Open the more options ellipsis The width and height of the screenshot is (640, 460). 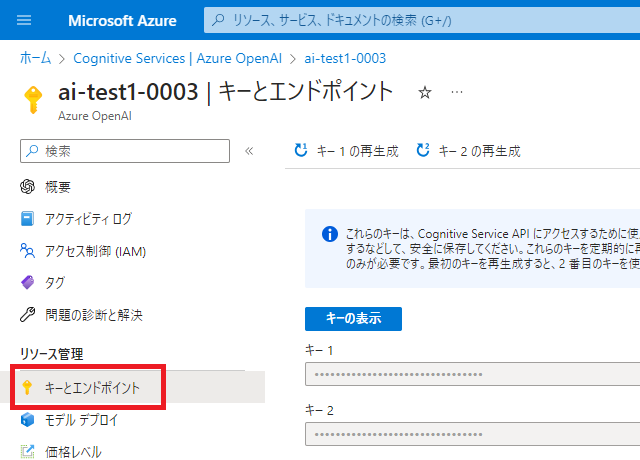(457, 92)
